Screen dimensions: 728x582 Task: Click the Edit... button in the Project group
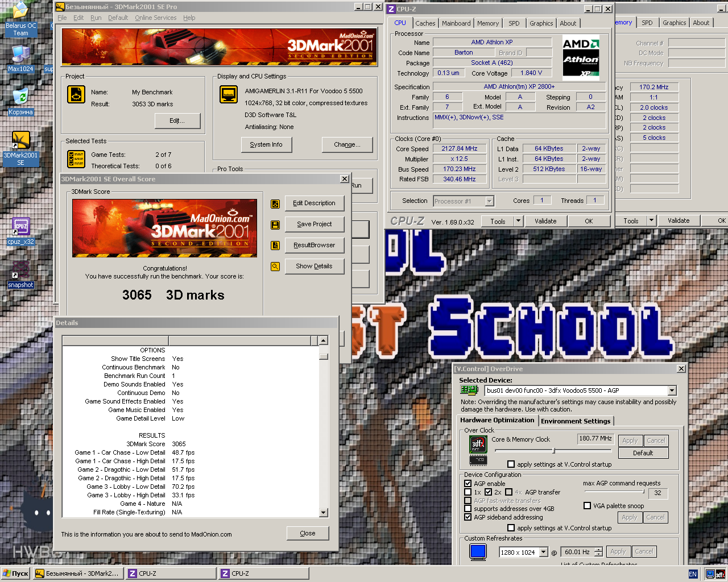pyautogui.click(x=177, y=121)
